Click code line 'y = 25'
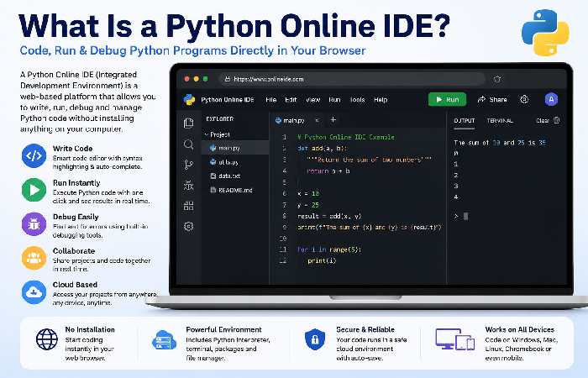This screenshot has width=588, height=378. click(x=308, y=205)
